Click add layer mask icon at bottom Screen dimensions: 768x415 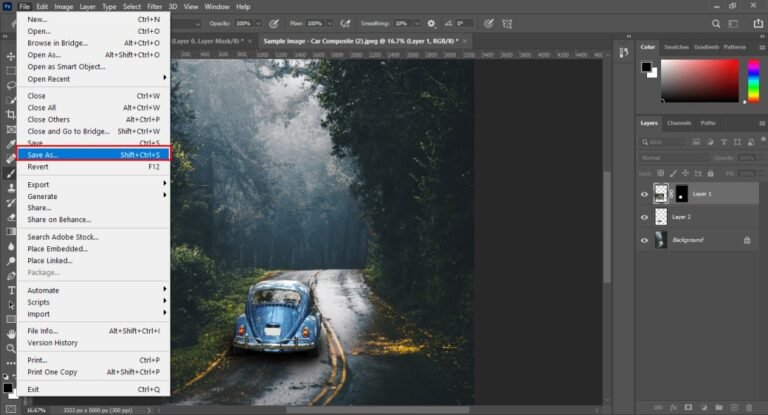click(688, 407)
